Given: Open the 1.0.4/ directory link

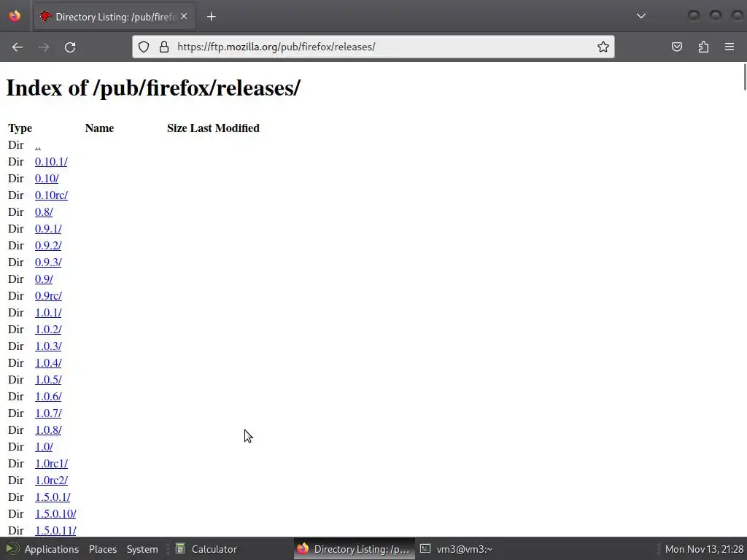Looking at the screenshot, I should coord(48,363).
